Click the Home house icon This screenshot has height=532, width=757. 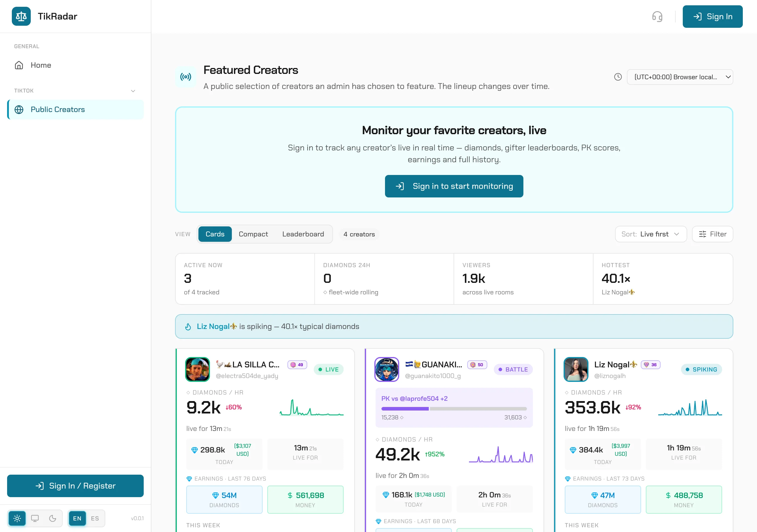tap(19, 65)
